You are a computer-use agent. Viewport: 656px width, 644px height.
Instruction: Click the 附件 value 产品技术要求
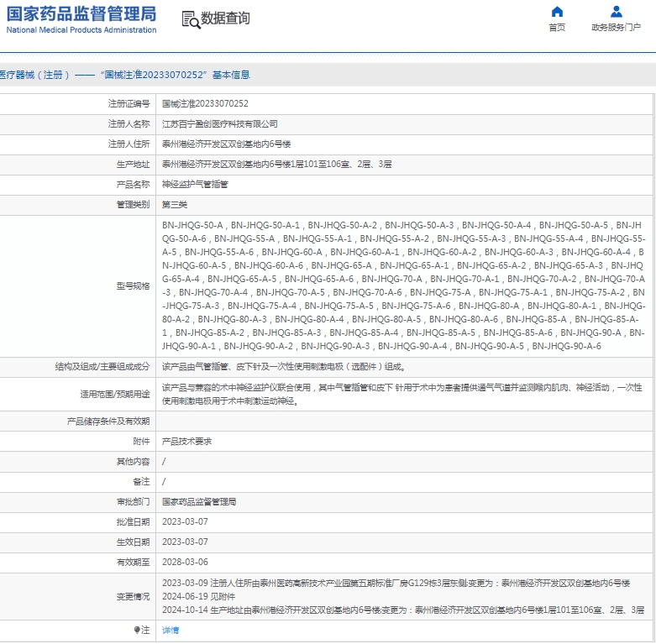click(x=186, y=441)
